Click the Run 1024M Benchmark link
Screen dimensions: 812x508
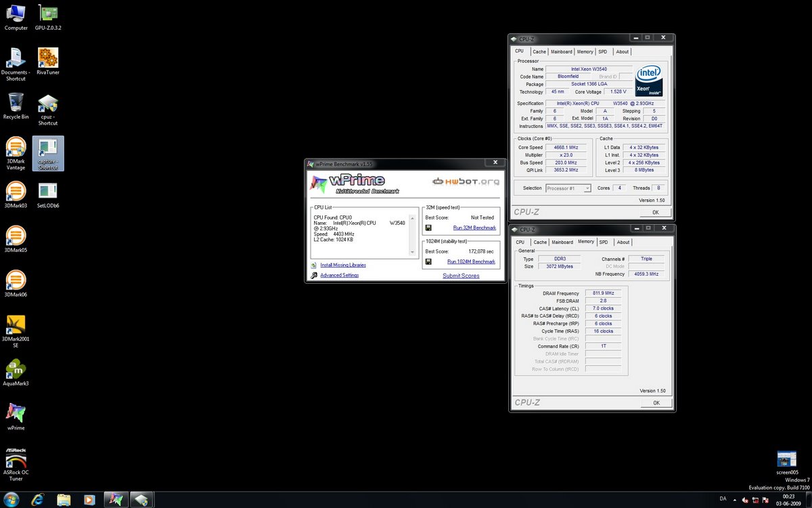[471, 261]
